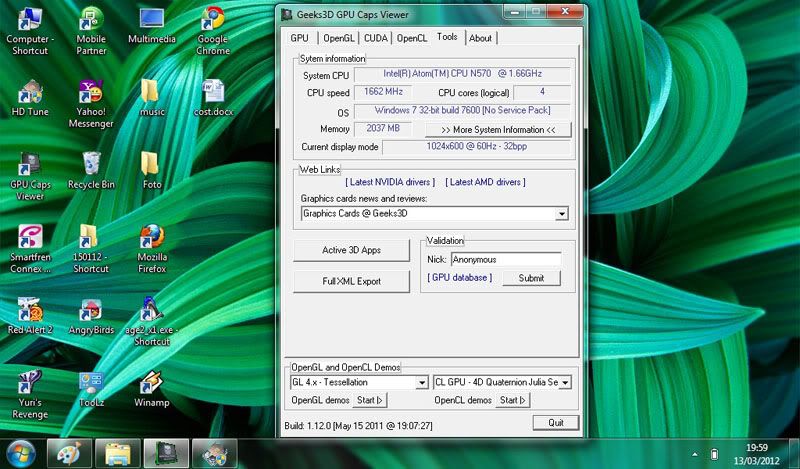The image size is (800, 469).
Task: Open the HD Tune desktop icon
Action: click(30, 98)
